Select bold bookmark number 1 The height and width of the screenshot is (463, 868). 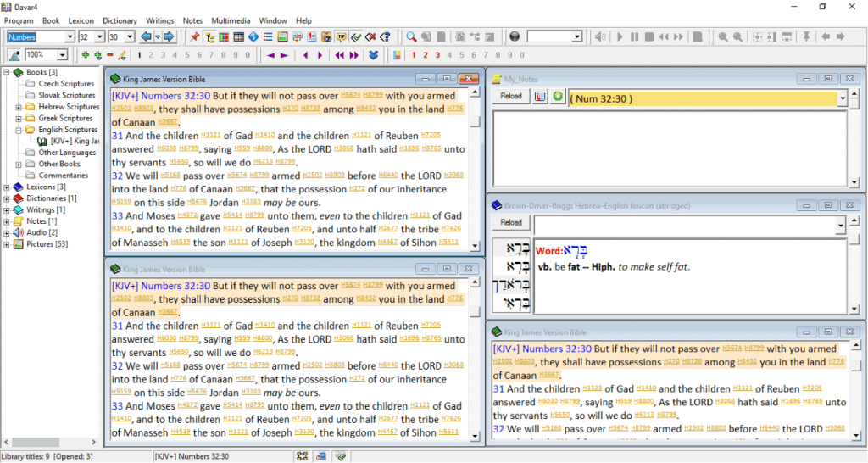[x=139, y=55]
